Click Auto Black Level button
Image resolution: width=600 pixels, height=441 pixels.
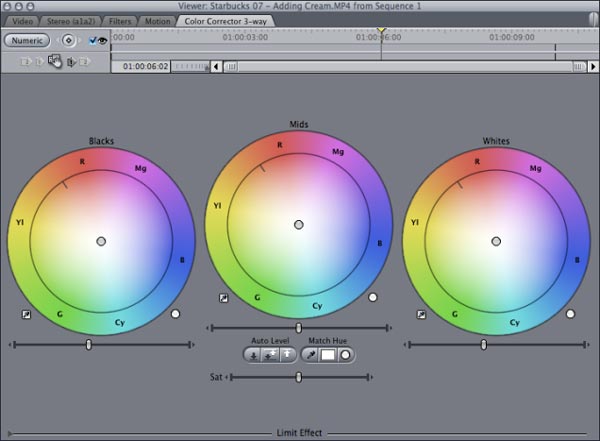(x=252, y=355)
